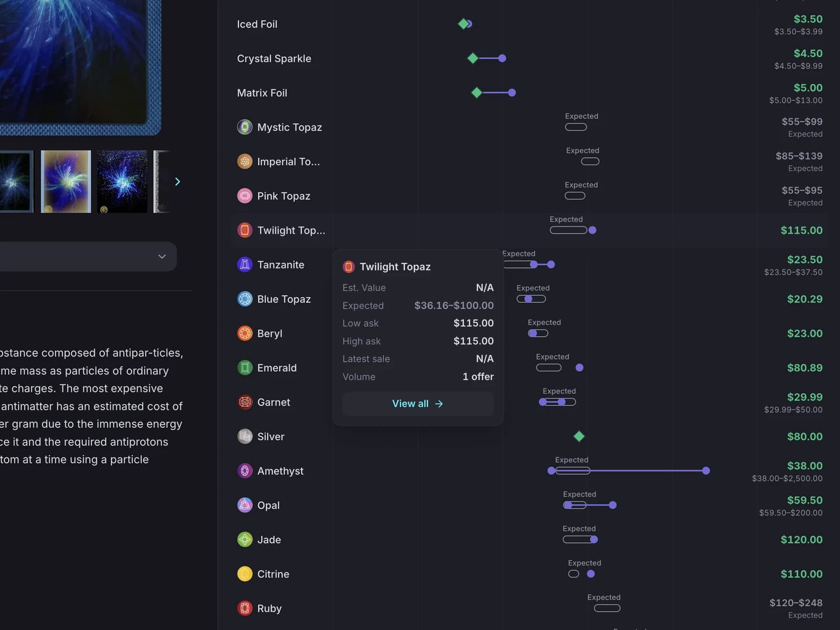Click the $120.00 Jade price

[801, 540]
